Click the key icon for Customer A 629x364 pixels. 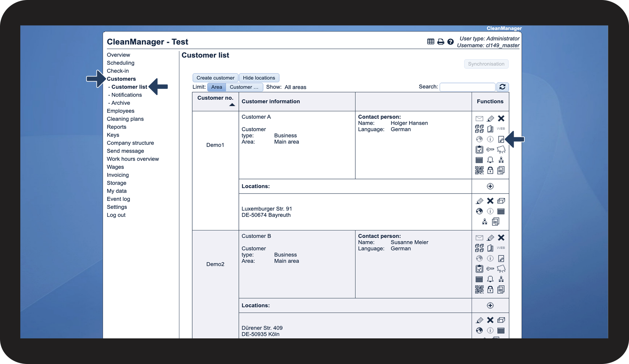(491, 149)
